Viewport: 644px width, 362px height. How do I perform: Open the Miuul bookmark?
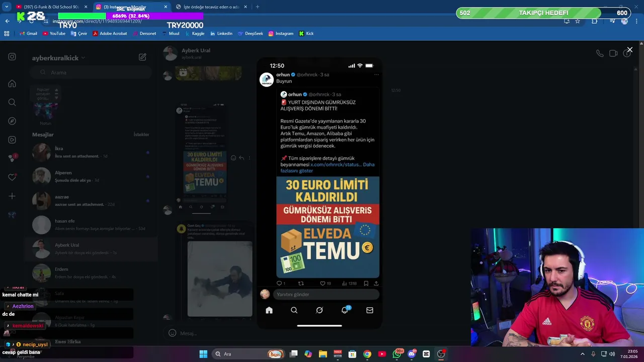[171, 34]
